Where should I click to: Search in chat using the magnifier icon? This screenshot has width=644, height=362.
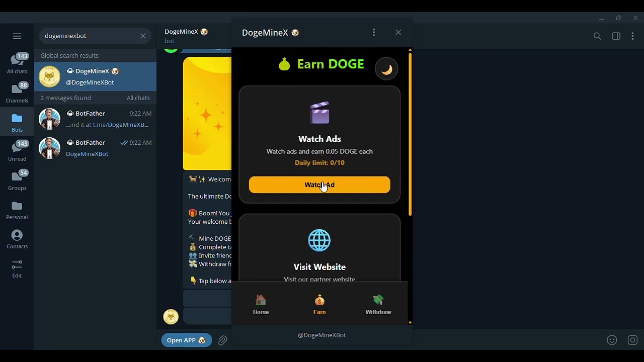click(x=597, y=36)
